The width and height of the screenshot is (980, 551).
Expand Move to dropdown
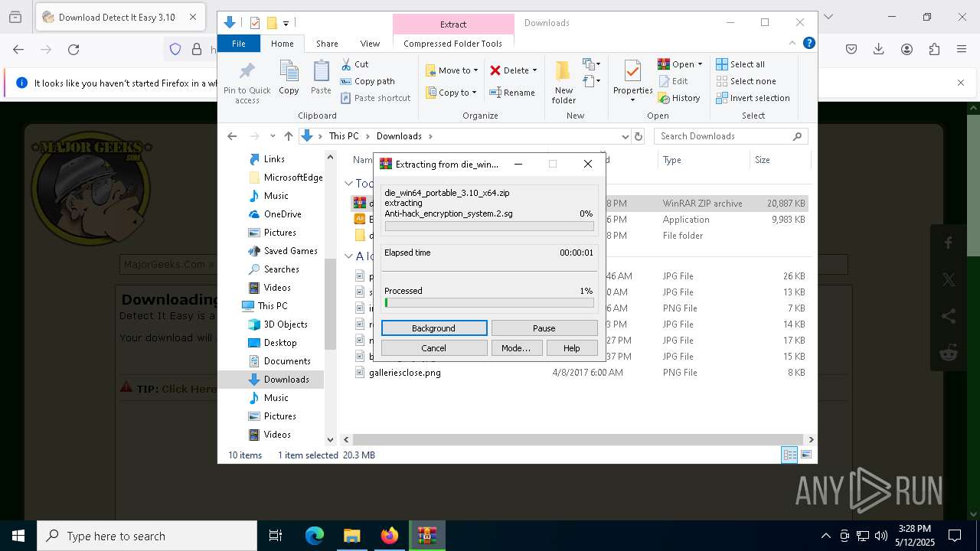(x=475, y=70)
